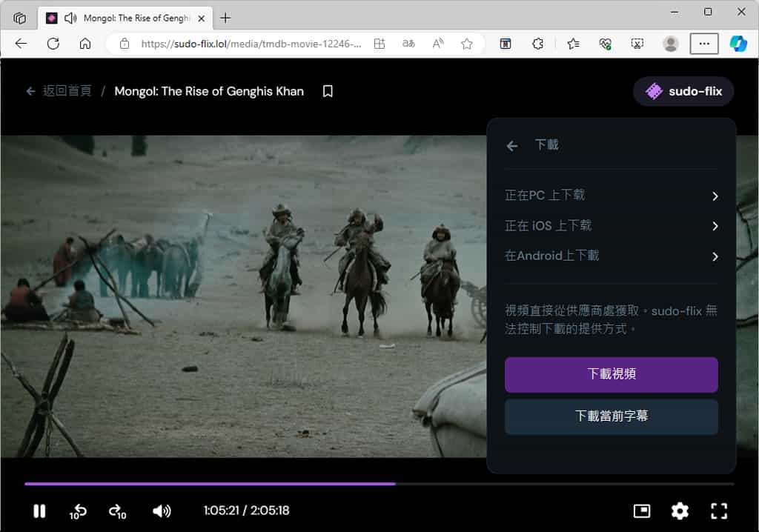This screenshot has height=532, width=759.
Task: Open a new browser tab
Action: coord(225,19)
